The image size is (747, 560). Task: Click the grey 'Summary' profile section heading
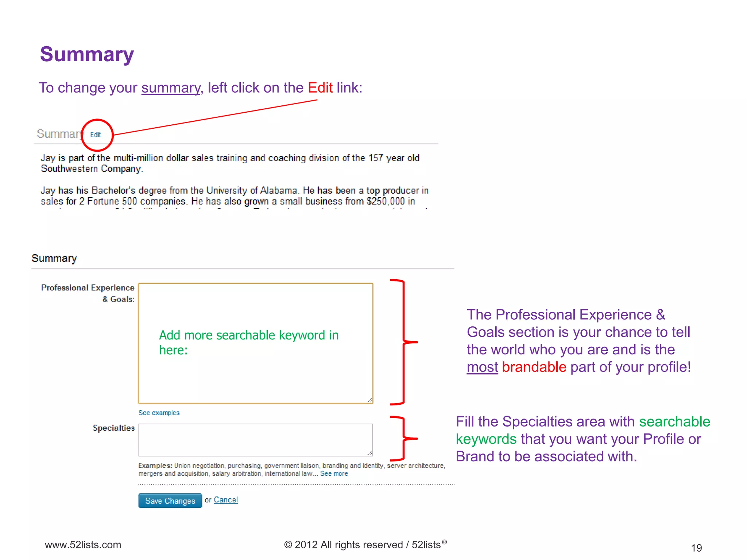point(60,134)
